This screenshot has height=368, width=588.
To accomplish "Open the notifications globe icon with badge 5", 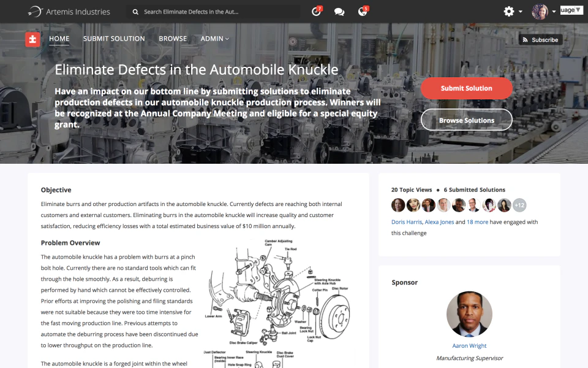I will click(363, 11).
